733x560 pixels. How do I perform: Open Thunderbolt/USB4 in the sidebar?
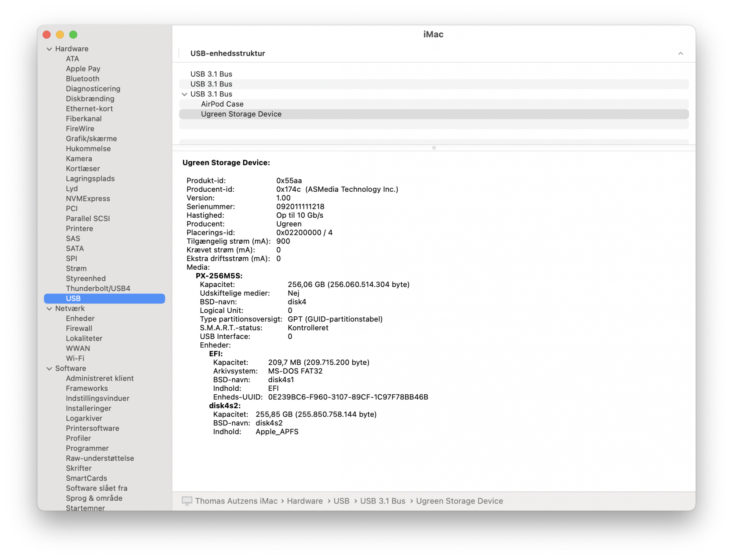(x=98, y=288)
